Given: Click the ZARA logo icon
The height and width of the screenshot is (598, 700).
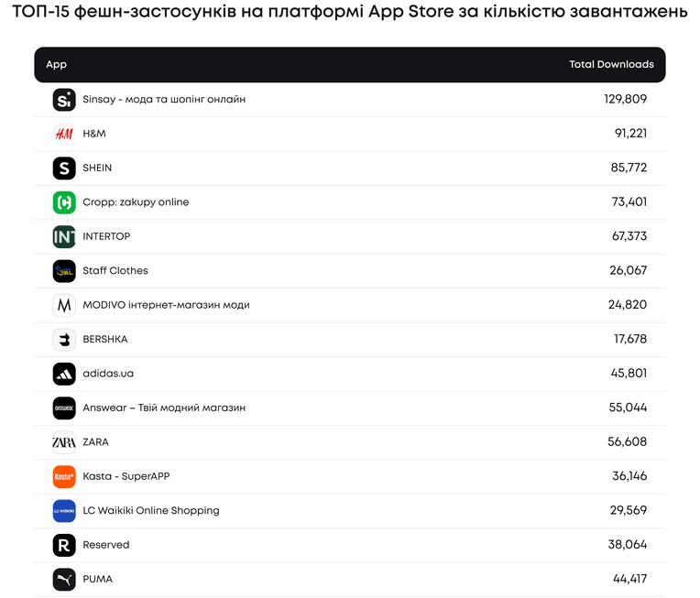Looking at the screenshot, I should [64, 442].
